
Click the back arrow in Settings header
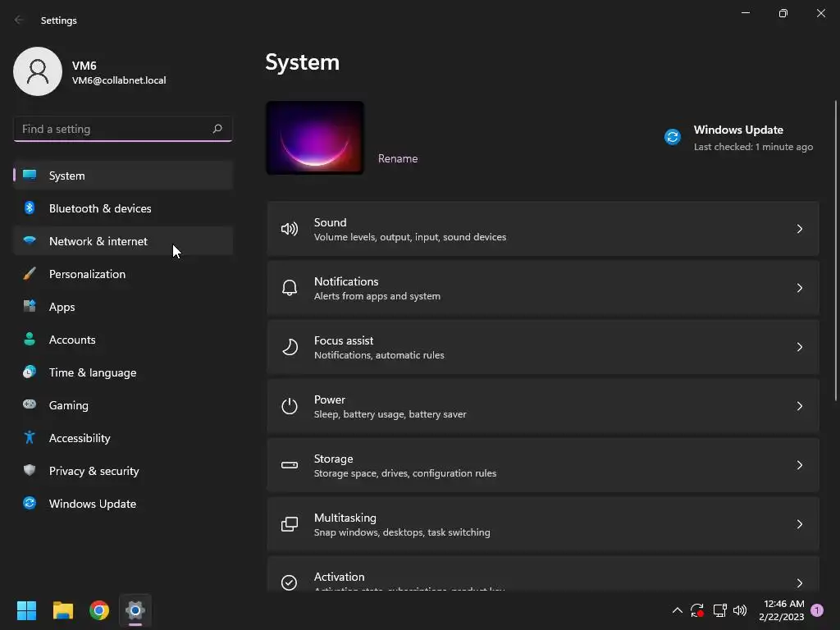click(19, 20)
